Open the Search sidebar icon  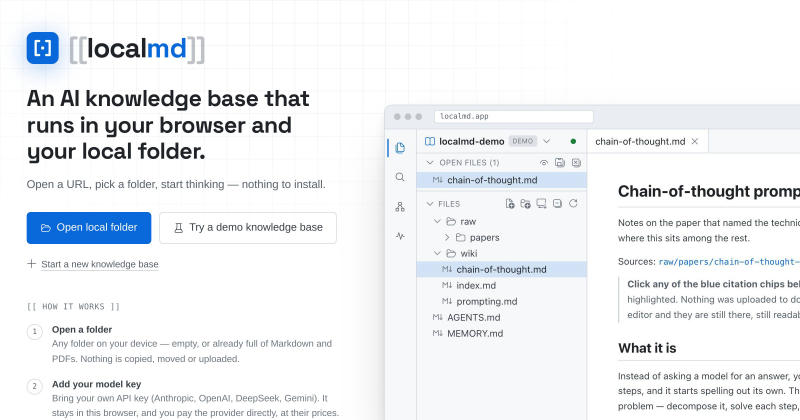(400, 177)
